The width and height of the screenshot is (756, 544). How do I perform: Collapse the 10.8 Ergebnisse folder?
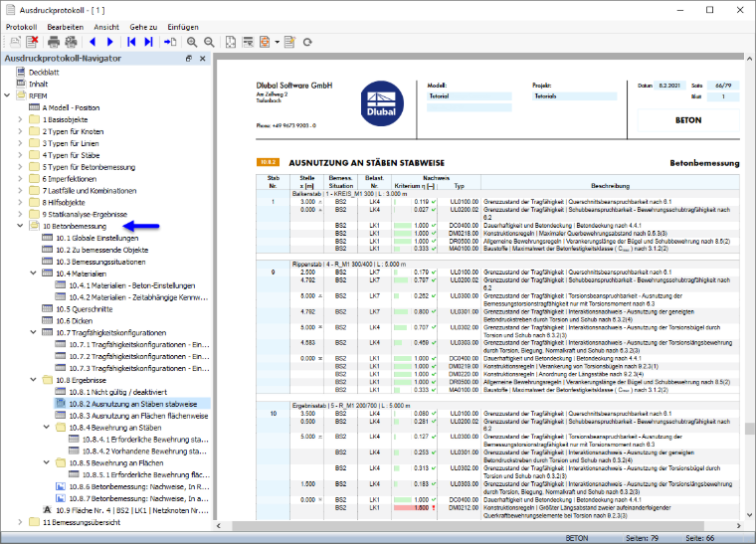[x=33, y=380]
